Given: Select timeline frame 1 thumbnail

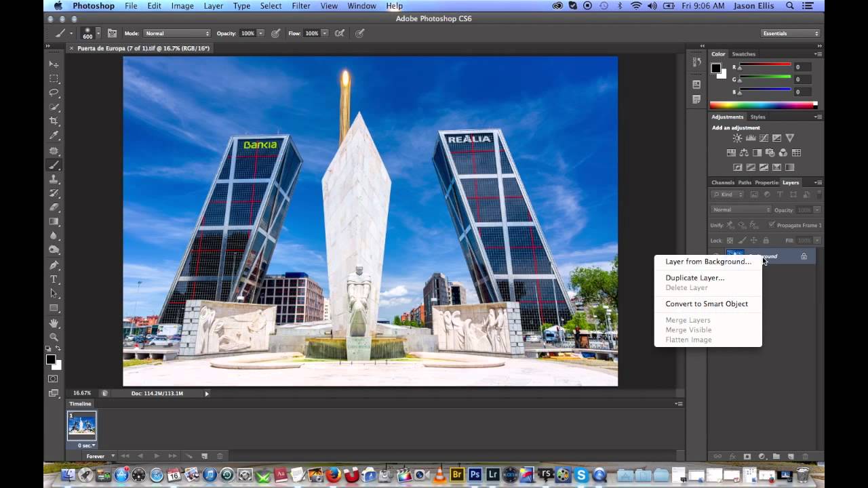Looking at the screenshot, I should tap(82, 427).
